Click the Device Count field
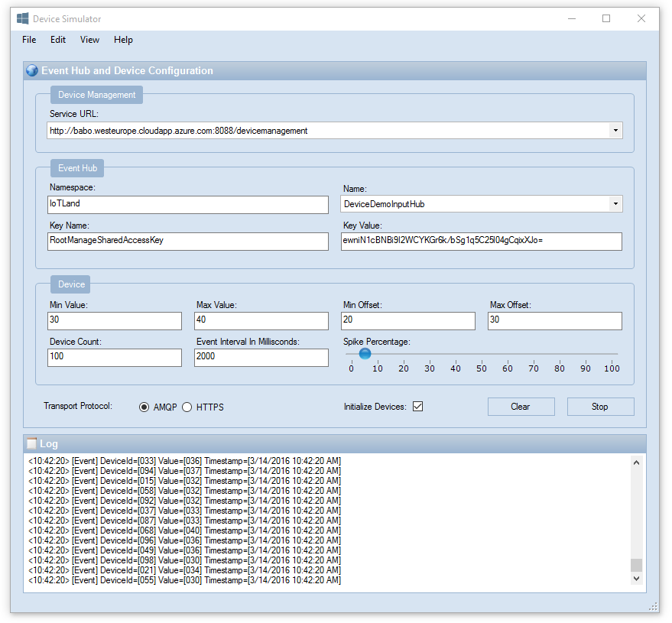 pos(115,357)
